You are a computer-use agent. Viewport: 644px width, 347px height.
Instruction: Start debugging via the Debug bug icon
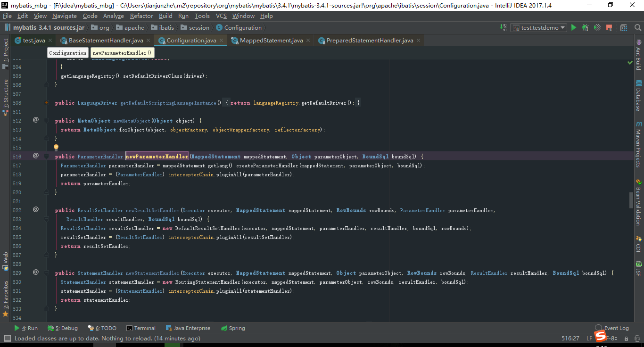click(x=585, y=27)
